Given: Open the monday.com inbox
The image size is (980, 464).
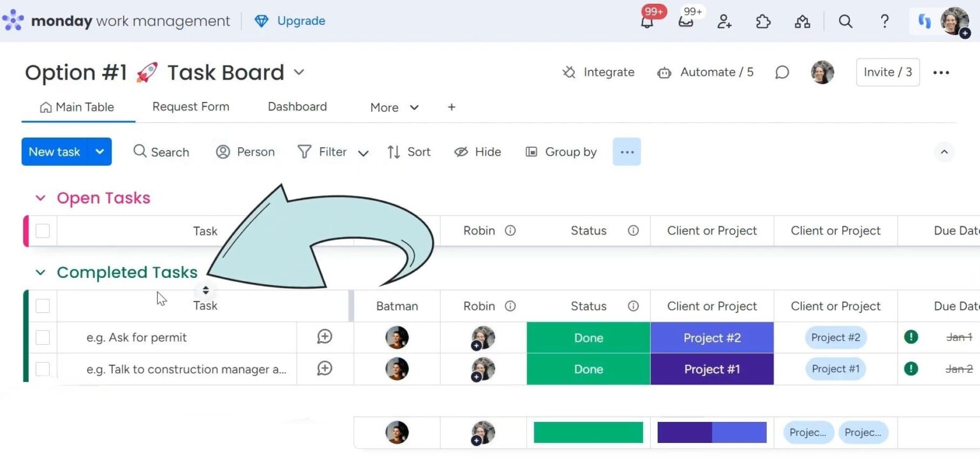Looking at the screenshot, I should (685, 21).
